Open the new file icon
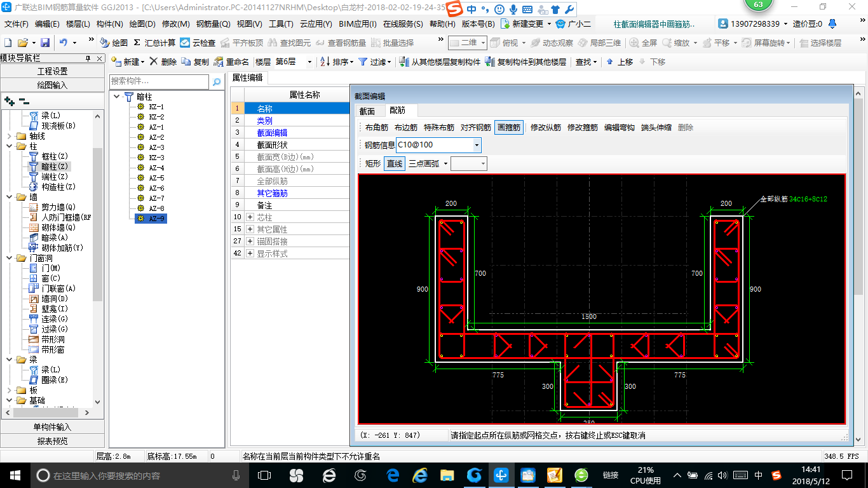Image resolution: width=868 pixels, height=488 pixels. tap(8, 43)
